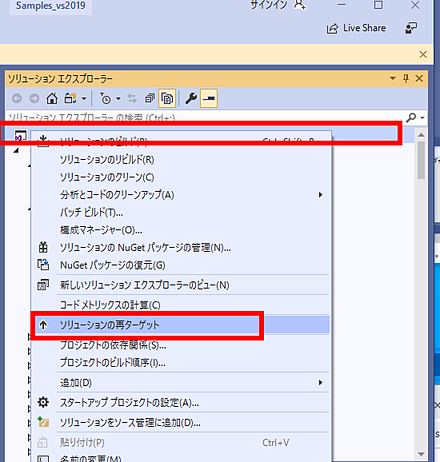Screen dimensions: 440x462
Task: Open Properties via the wrench icon
Action: tap(191, 98)
